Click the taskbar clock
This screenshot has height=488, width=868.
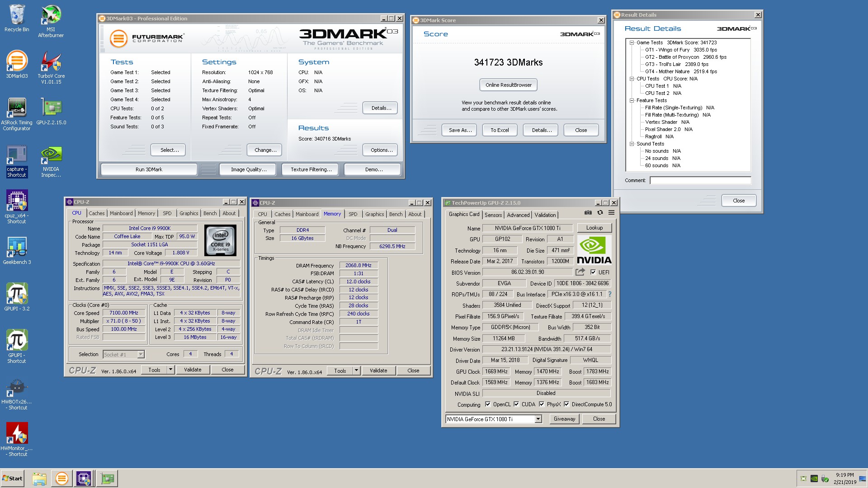pyautogui.click(x=844, y=479)
